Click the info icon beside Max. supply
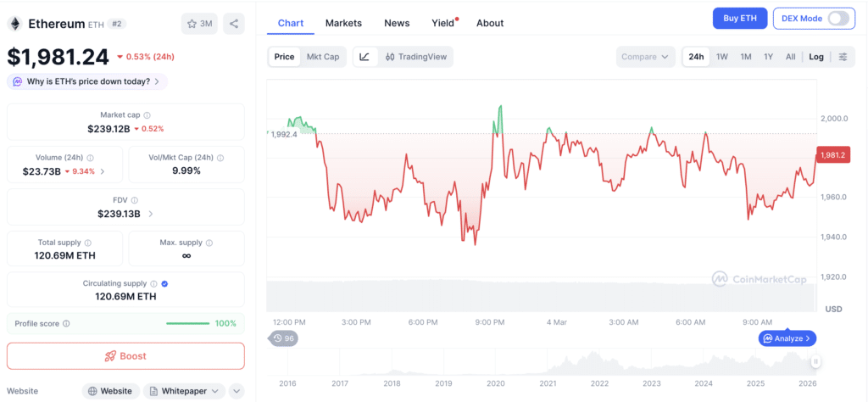 point(209,243)
